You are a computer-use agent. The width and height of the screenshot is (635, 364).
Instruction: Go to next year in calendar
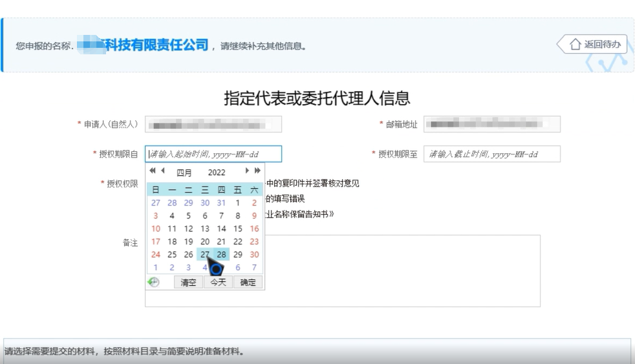point(257,171)
